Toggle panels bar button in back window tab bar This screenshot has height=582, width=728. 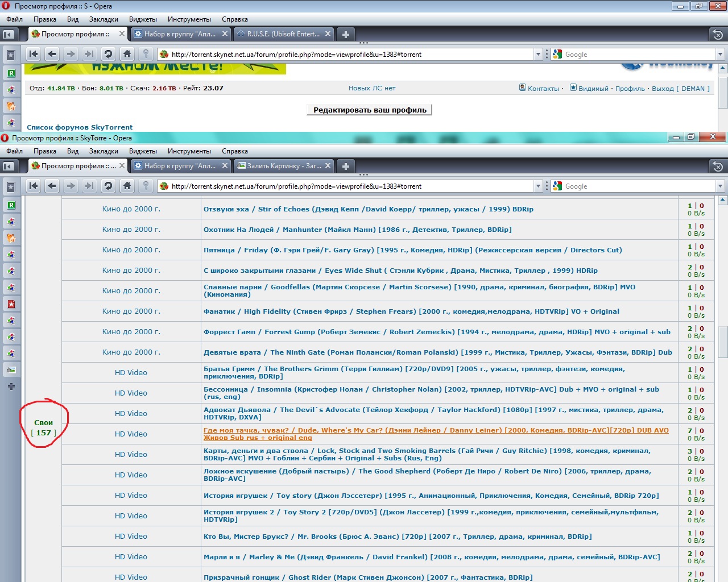(x=8, y=34)
